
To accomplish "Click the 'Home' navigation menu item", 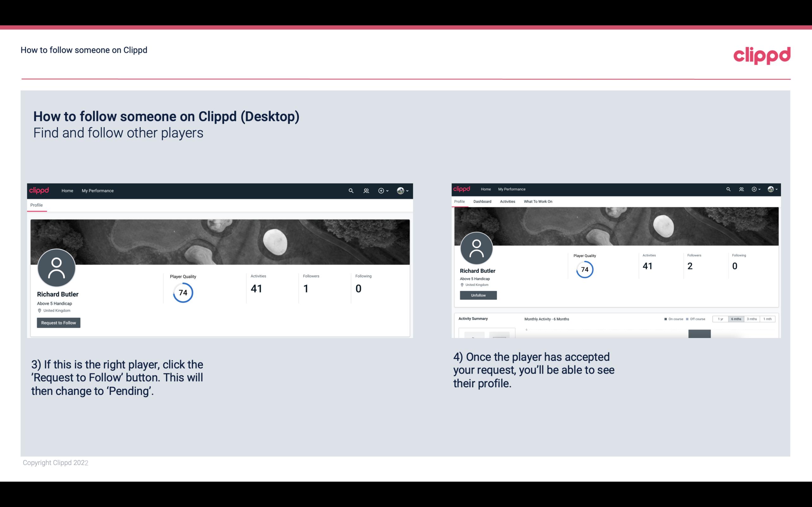I will [67, 190].
